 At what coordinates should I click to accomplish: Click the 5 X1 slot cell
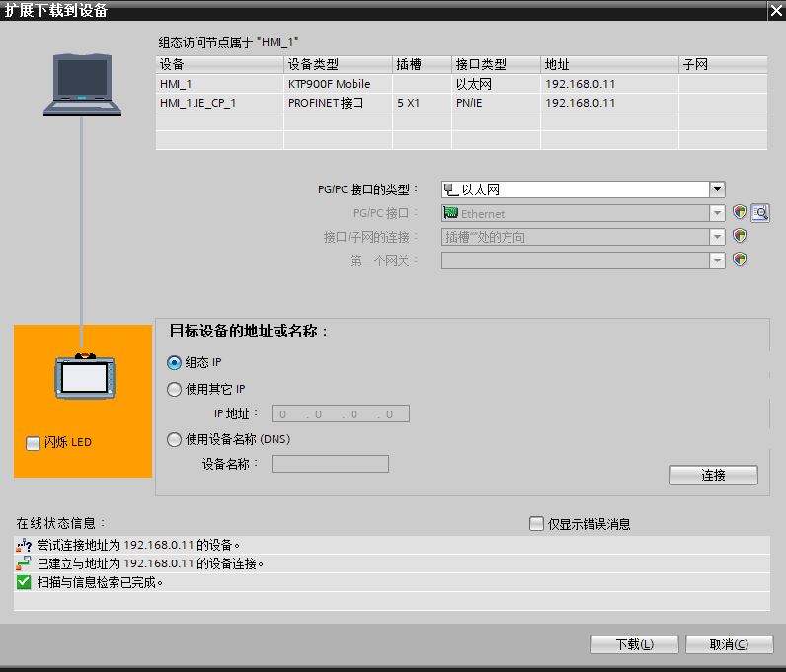(x=422, y=103)
